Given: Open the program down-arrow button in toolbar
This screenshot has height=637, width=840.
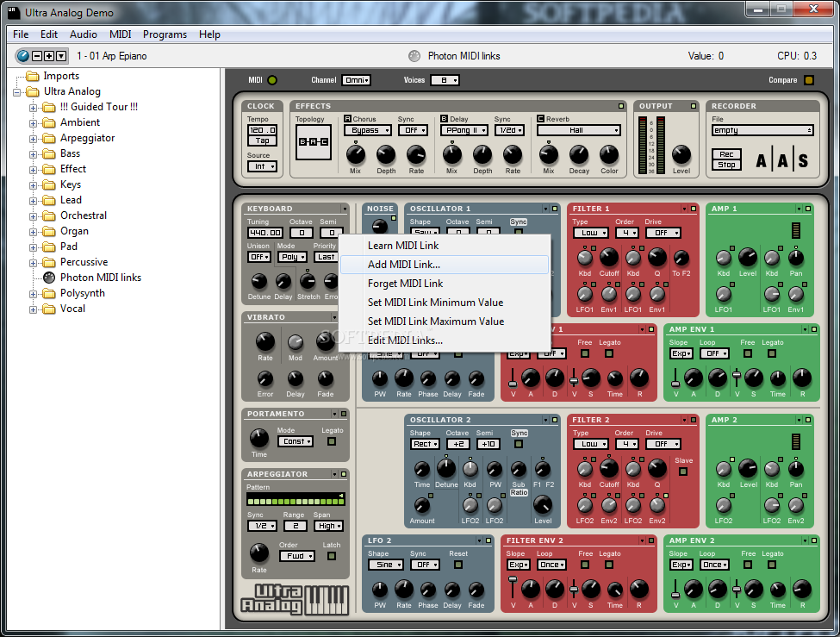Looking at the screenshot, I should tap(61, 56).
